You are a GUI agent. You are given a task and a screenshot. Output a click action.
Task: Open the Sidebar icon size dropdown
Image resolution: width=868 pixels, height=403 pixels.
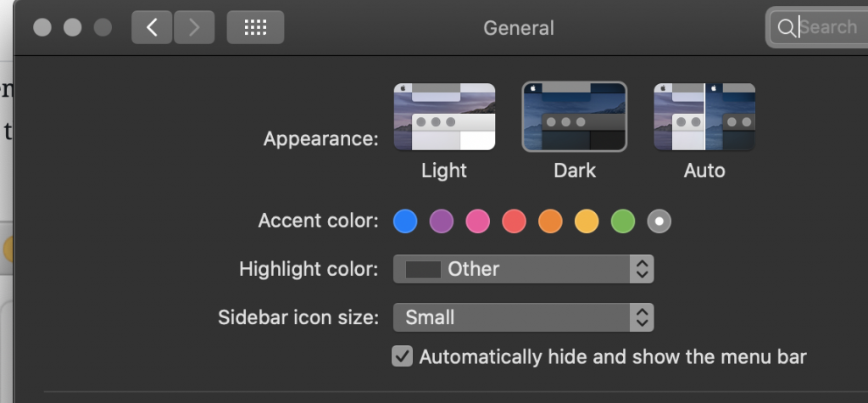click(523, 318)
